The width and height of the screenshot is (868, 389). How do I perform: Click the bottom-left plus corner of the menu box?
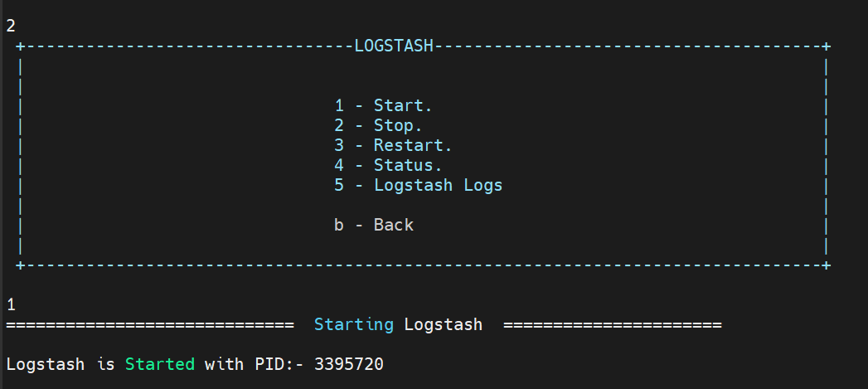coord(20,265)
